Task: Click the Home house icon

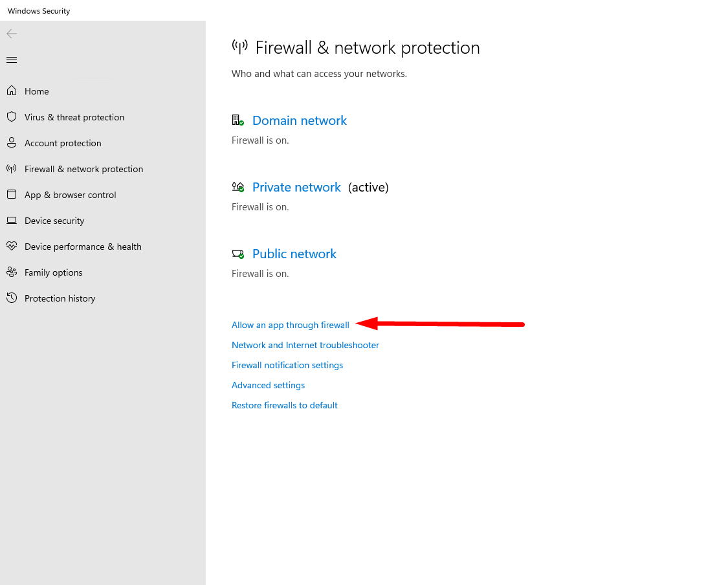Action: click(11, 91)
